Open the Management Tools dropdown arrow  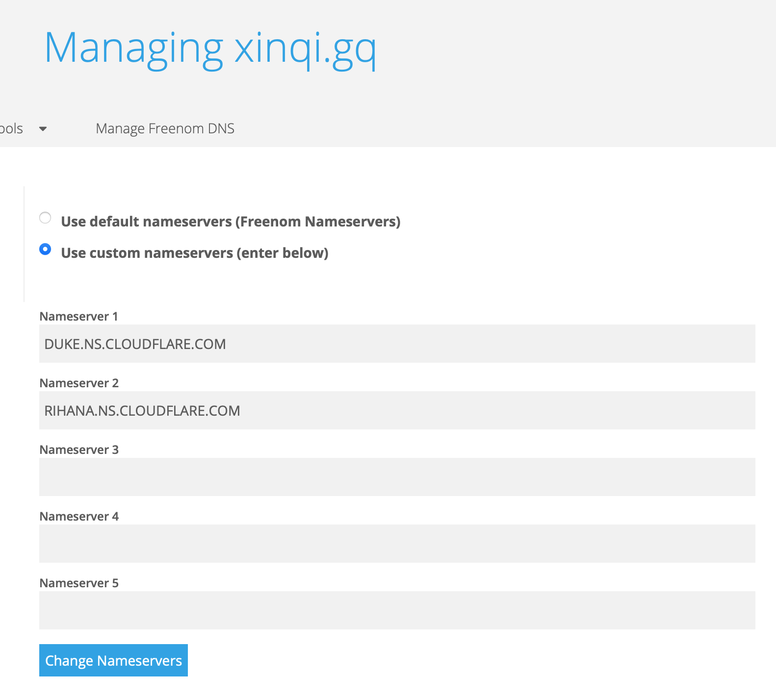[43, 129]
